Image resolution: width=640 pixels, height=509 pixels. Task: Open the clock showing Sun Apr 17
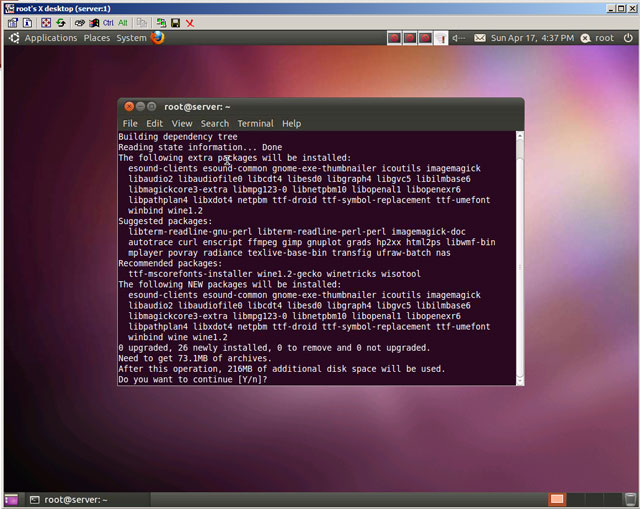coord(532,38)
